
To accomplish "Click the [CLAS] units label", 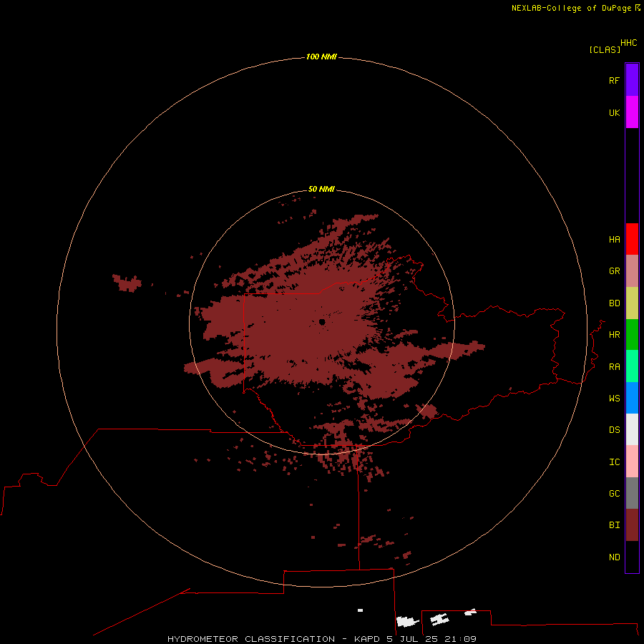I will coord(605,50).
